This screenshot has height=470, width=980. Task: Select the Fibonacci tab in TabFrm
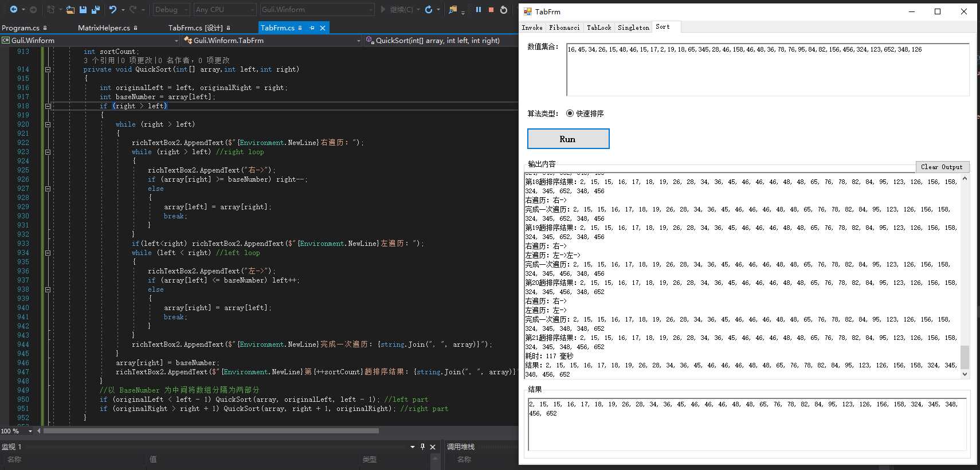[x=564, y=28]
